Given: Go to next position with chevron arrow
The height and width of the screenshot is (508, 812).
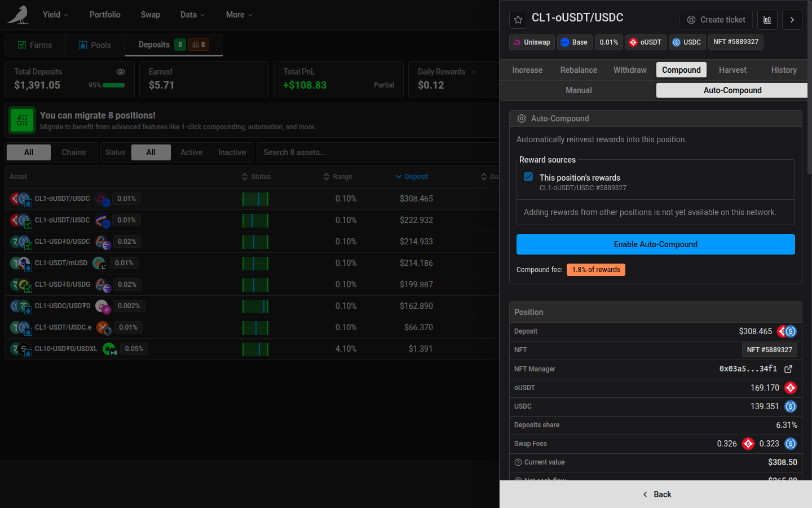Looking at the screenshot, I should (792, 20).
